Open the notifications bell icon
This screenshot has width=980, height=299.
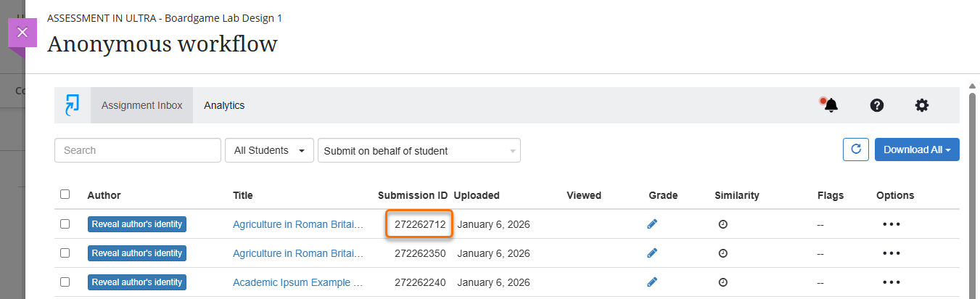pos(831,105)
